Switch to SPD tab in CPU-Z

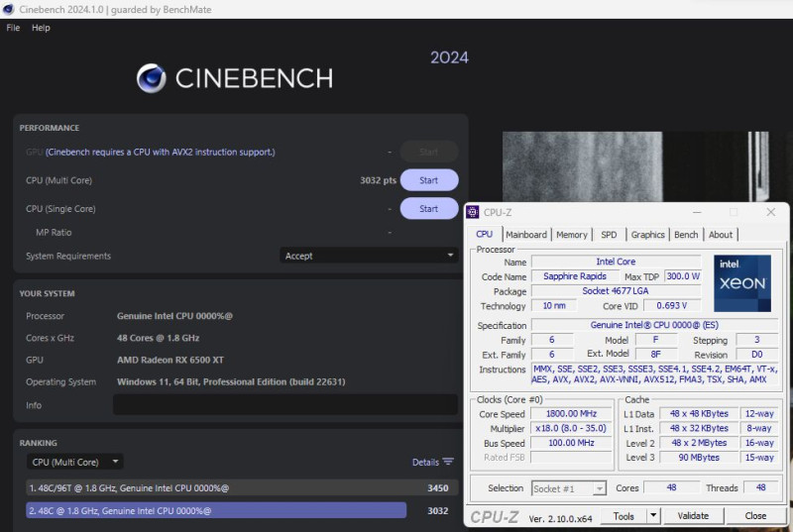[609, 235]
